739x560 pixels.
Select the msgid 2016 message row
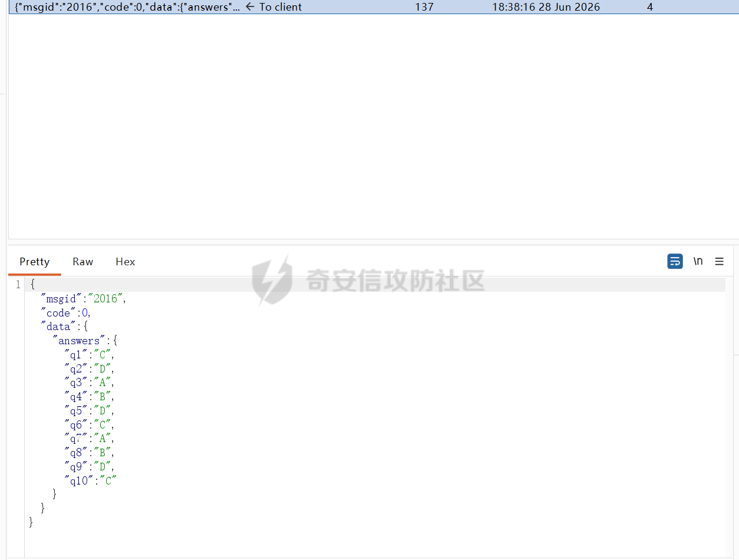tap(374, 7)
